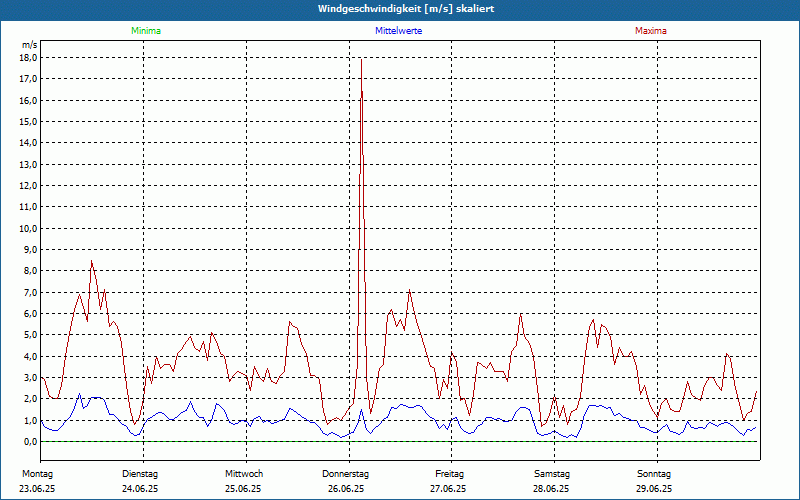The height and width of the screenshot is (500, 800).
Task: Click the Minima legend label
Action: (x=146, y=31)
